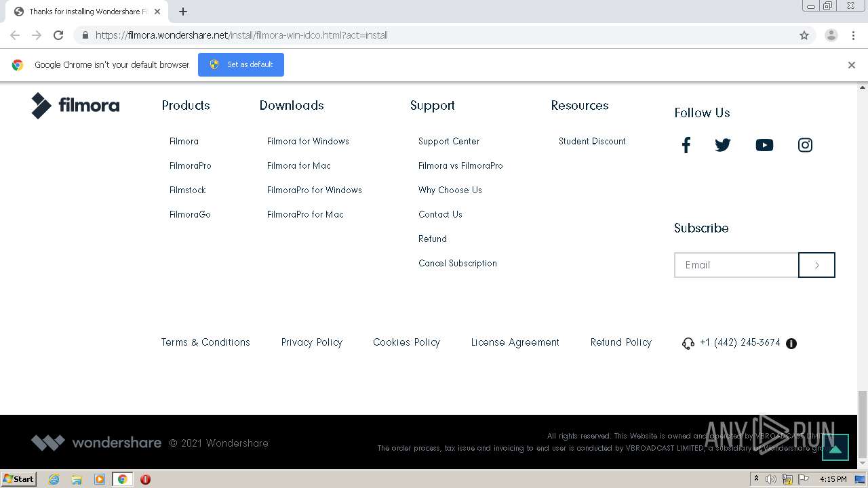
Task: Open the media player taskbar icon
Action: pyautogui.click(x=100, y=479)
